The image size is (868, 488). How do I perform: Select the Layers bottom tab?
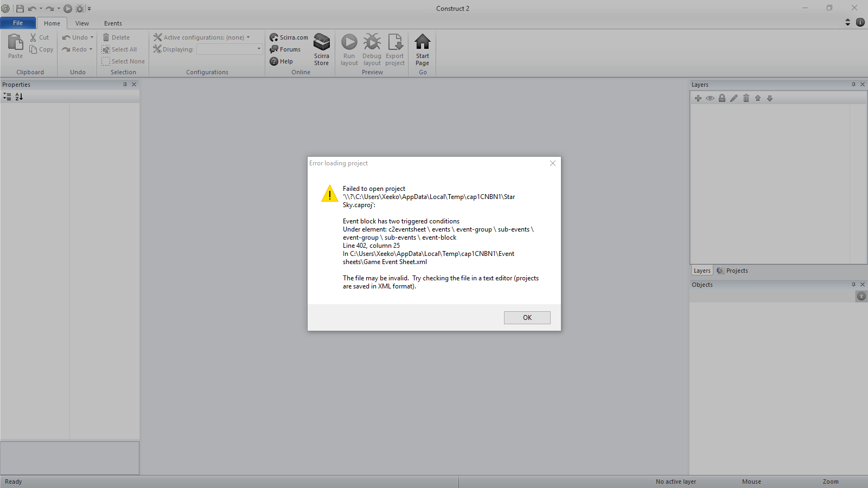(x=702, y=271)
